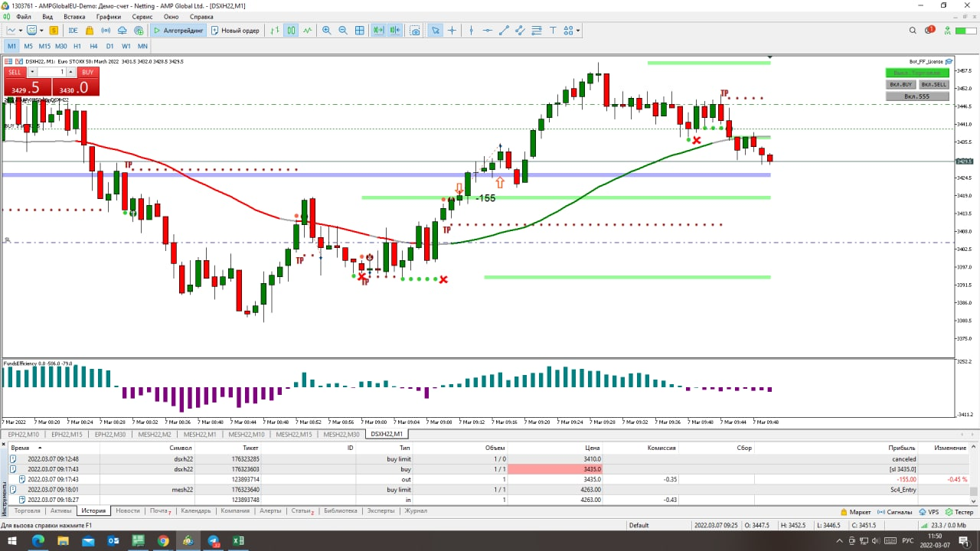
Task: Click the Новый ордер button
Action: (236, 31)
